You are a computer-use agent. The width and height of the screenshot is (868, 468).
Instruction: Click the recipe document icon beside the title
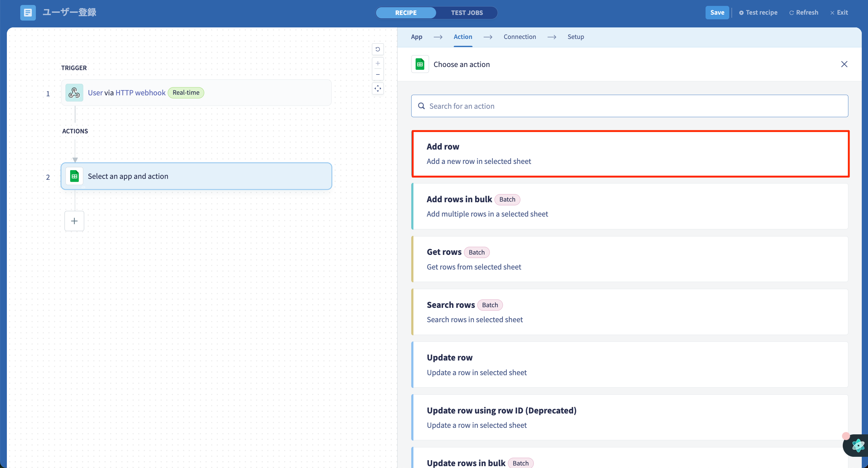tap(28, 13)
